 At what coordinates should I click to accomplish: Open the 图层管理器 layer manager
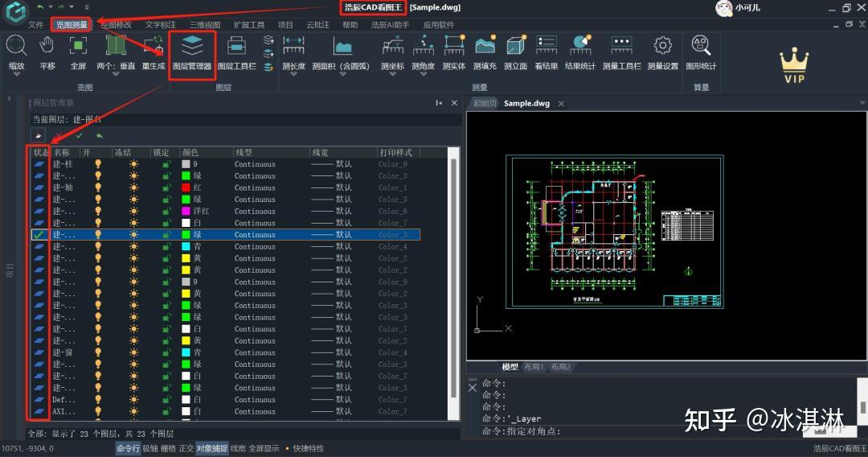point(192,52)
